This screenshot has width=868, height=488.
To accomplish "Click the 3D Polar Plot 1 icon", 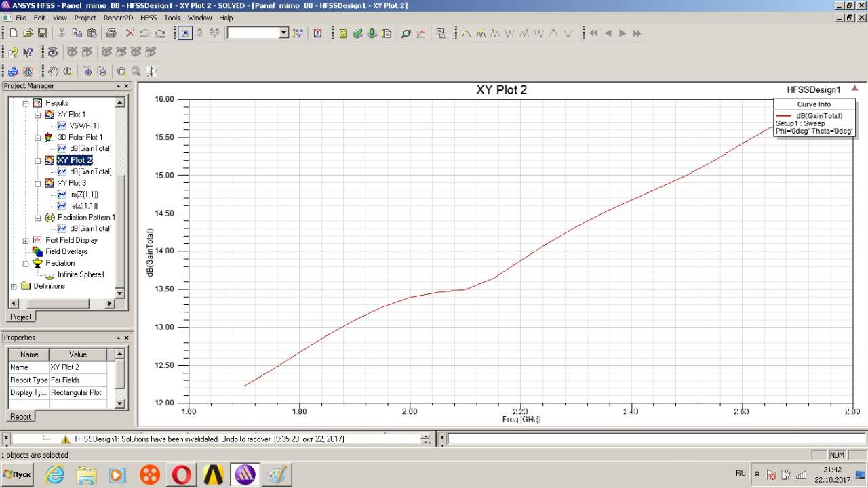I will pyautogui.click(x=49, y=138).
